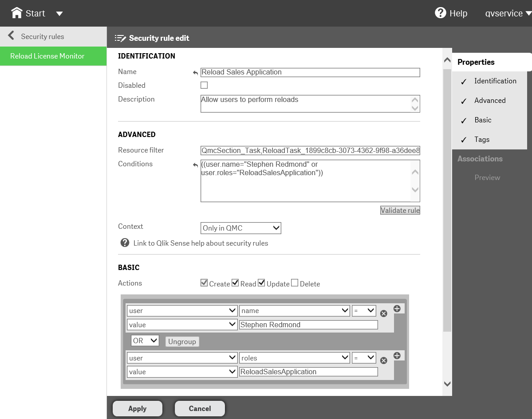
Task: Open the OR operator dropdown
Action: pyautogui.click(x=145, y=341)
